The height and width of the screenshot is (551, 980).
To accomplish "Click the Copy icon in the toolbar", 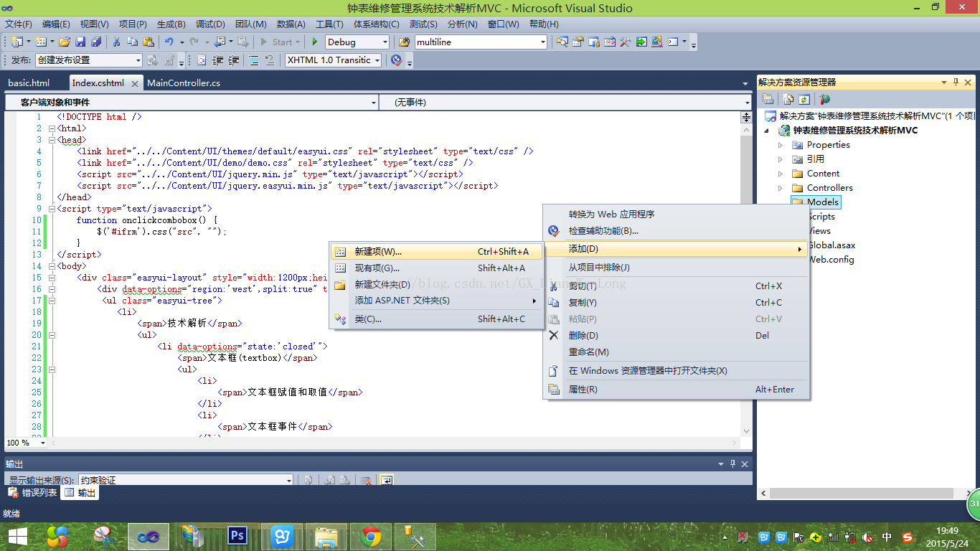I will pyautogui.click(x=133, y=42).
